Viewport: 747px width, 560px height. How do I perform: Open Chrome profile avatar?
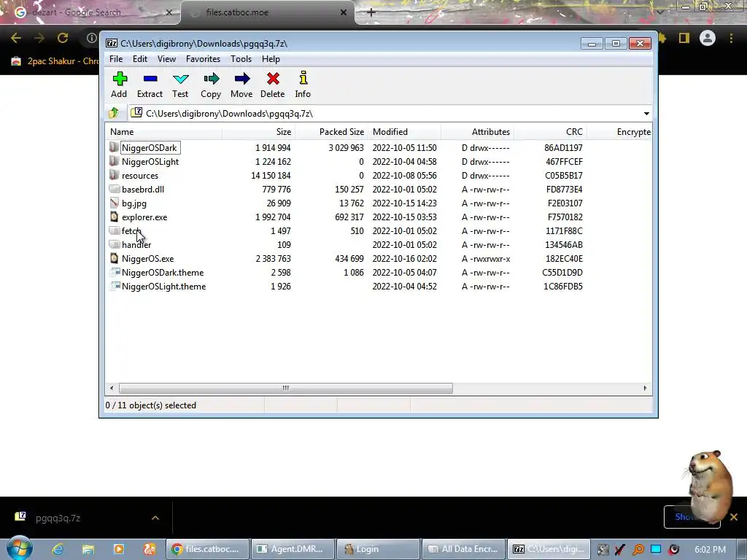[x=708, y=38]
